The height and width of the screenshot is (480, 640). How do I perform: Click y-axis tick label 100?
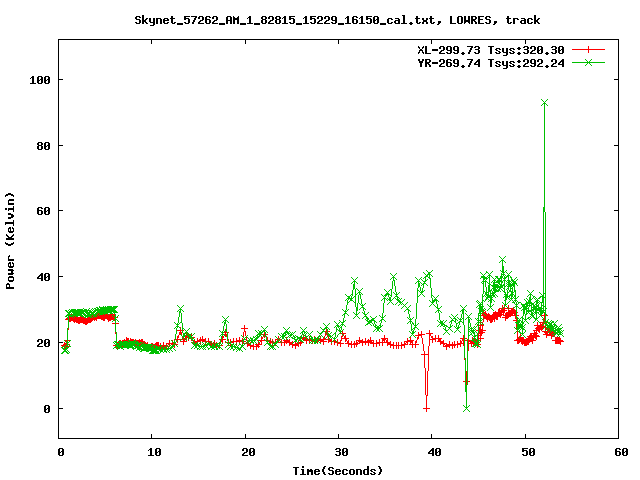[40, 80]
